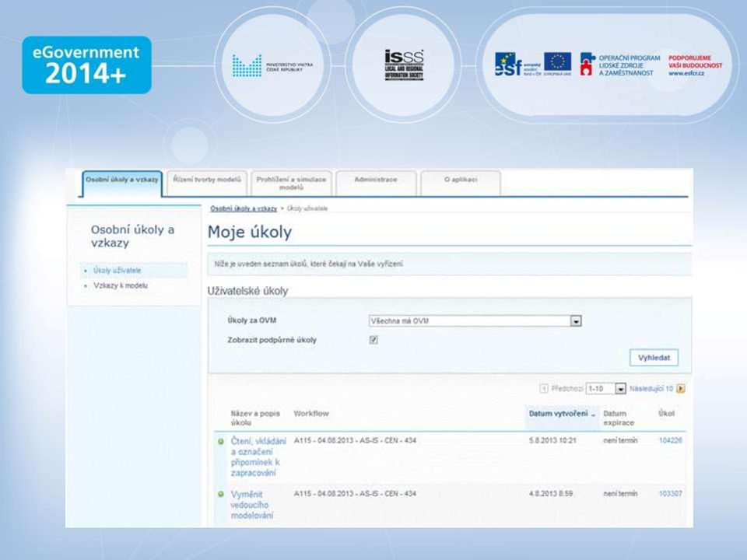Click the date 4.8.2013 8:59

click(551, 494)
